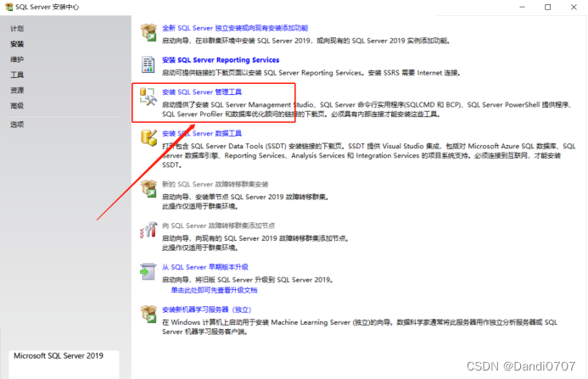The width and height of the screenshot is (588, 379).
Task: Click the management tools wrench icon
Action: [148, 97]
